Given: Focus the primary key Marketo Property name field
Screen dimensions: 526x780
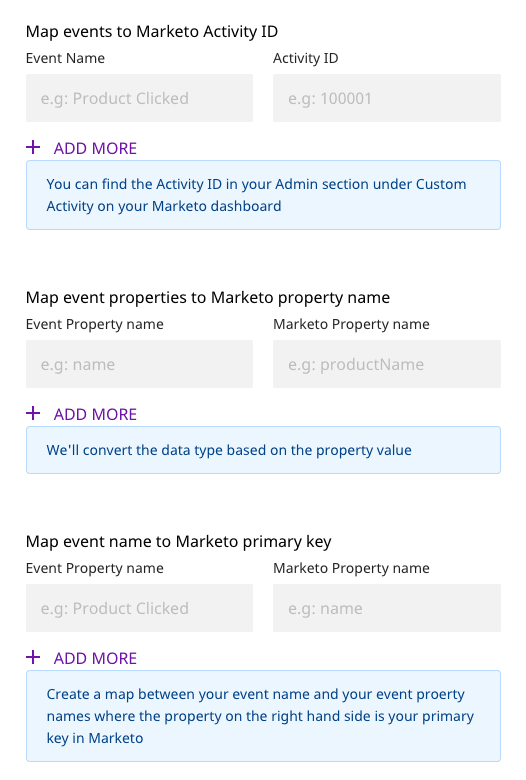Looking at the screenshot, I should click(387, 608).
